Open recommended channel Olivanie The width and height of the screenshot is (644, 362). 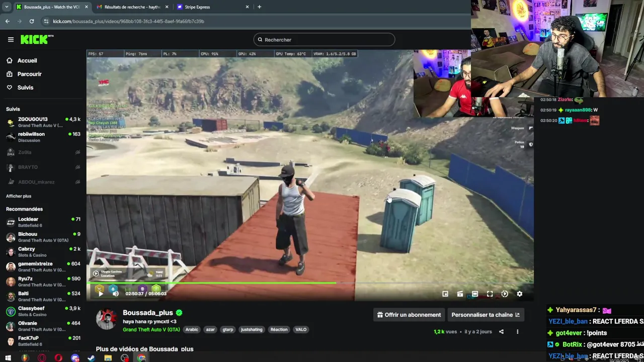pos(43,326)
